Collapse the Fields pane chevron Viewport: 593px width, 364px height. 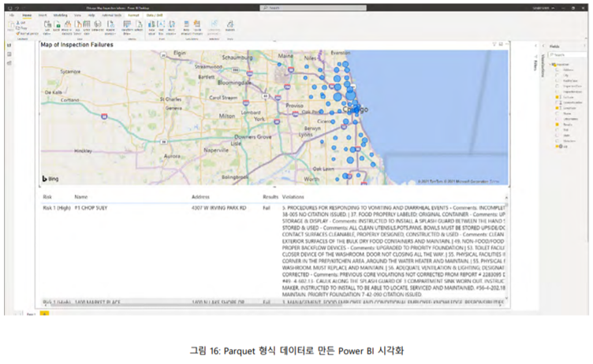(x=584, y=46)
